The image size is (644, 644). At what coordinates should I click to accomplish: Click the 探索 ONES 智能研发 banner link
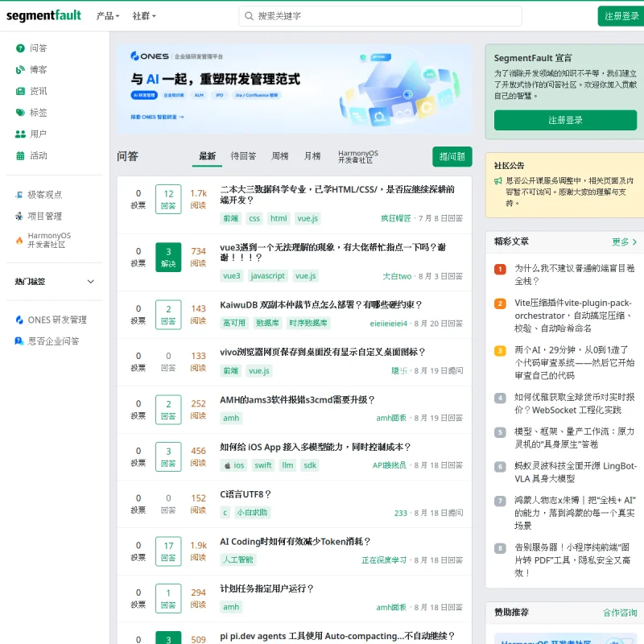click(157, 117)
